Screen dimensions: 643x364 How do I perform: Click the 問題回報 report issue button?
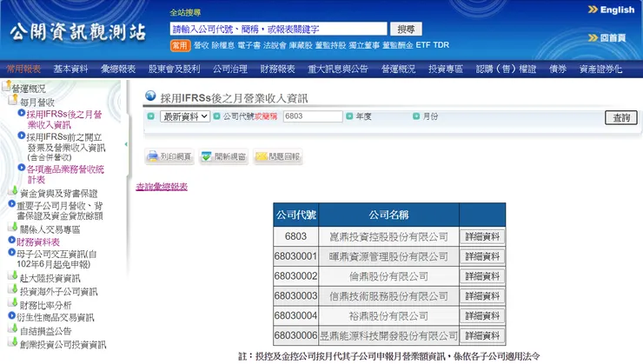[x=278, y=156]
